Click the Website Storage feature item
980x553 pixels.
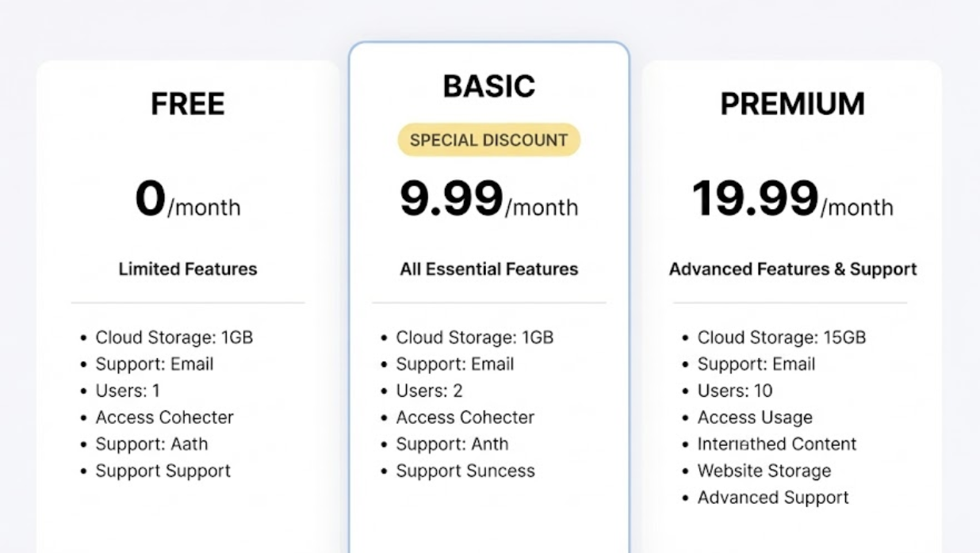[x=764, y=471]
